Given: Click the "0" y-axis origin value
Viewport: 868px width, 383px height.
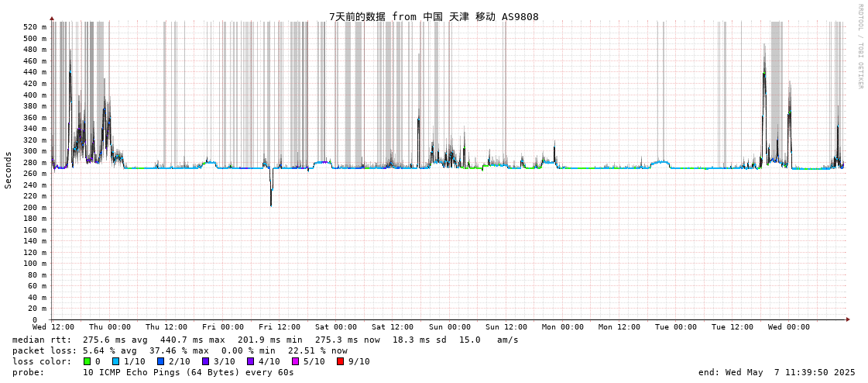Looking at the screenshot, I should point(35,320).
